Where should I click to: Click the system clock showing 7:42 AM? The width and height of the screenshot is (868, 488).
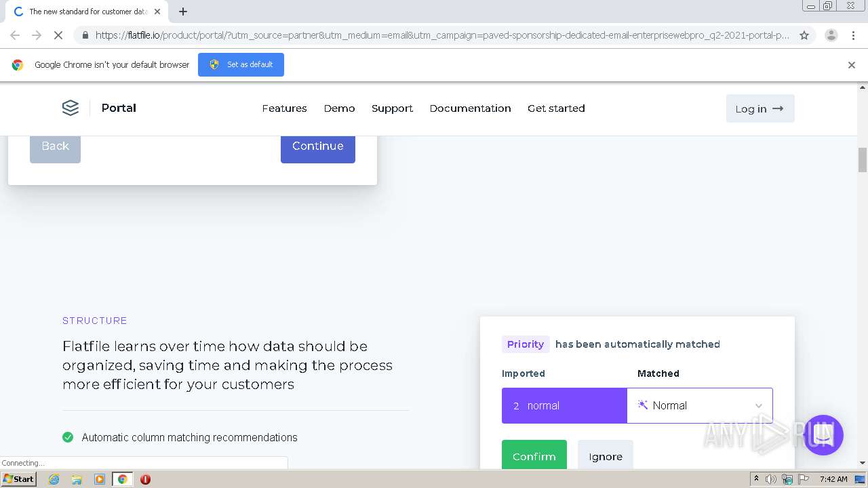pyautogui.click(x=833, y=479)
